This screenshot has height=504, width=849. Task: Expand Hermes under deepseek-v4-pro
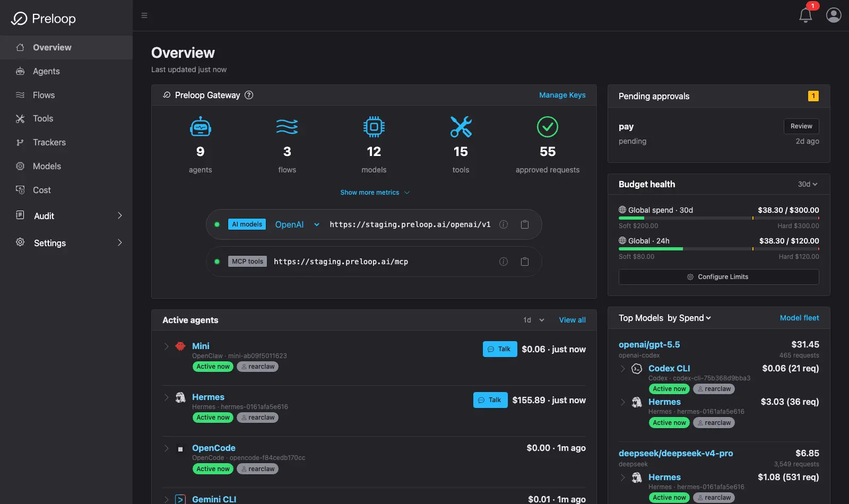click(x=623, y=477)
